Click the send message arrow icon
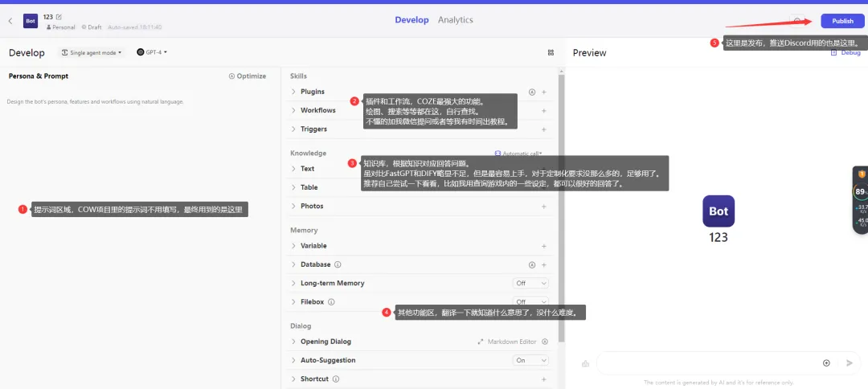This screenshot has width=868, height=389. (850, 363)
